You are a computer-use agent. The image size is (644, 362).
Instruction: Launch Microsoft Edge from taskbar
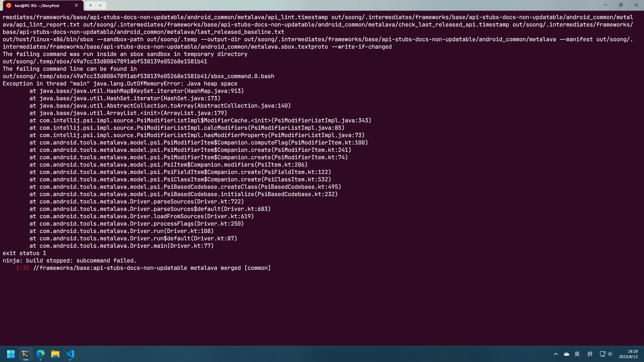41,354
